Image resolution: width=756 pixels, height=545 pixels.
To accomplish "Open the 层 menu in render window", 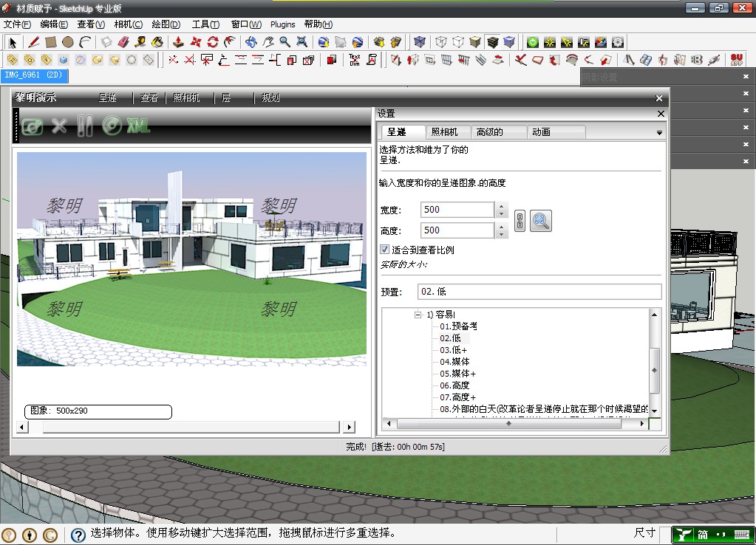I will pos(226,97).
